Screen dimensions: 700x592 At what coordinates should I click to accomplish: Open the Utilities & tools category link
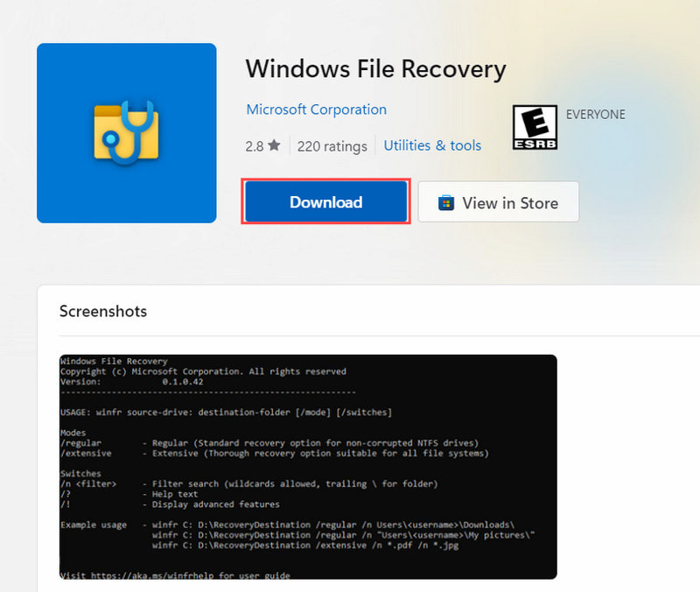[432, 145]
